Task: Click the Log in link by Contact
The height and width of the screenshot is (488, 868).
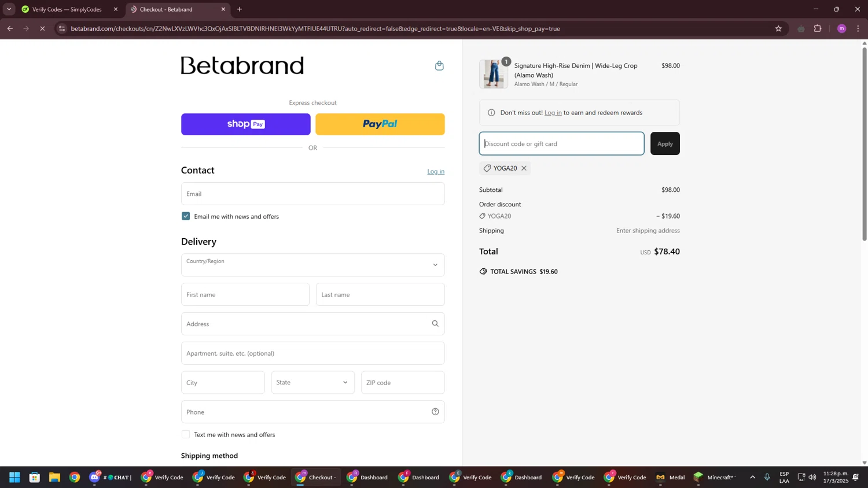Action: tap(436, 171)
